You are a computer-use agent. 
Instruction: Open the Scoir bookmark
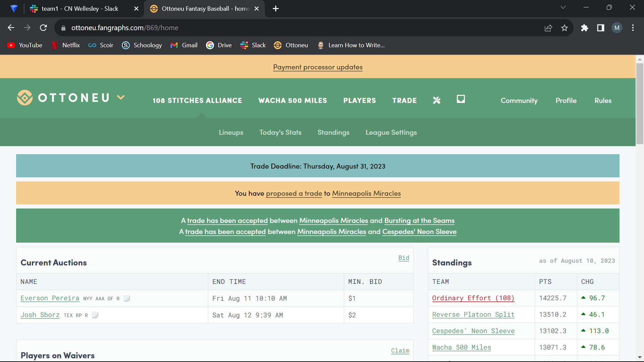101,45
